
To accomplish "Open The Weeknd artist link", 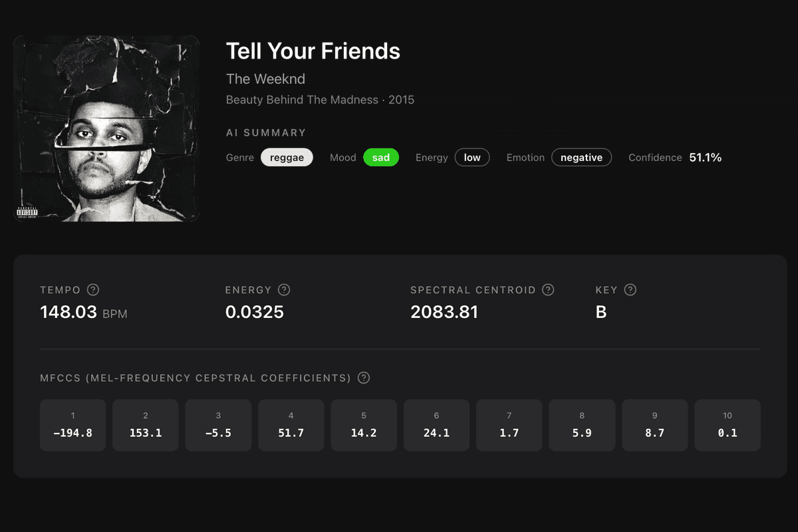I will coord(265,78).
